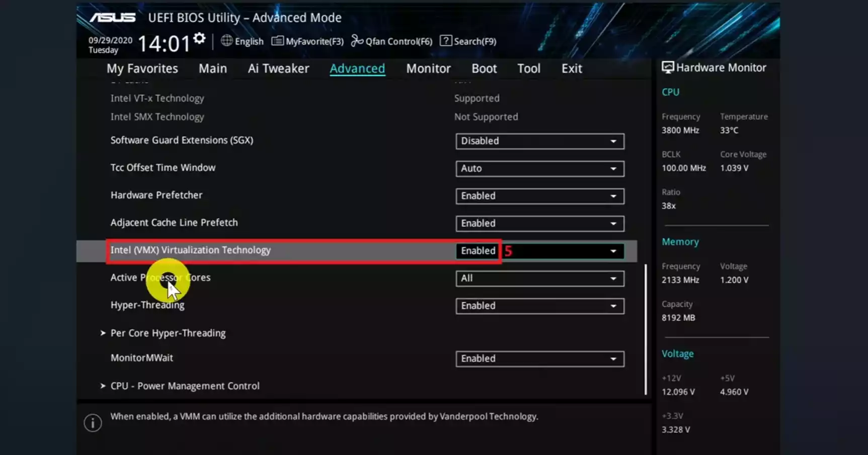868x455 pixels.
Task: Click the settings gear next to clock
Action: coord(199,39)
